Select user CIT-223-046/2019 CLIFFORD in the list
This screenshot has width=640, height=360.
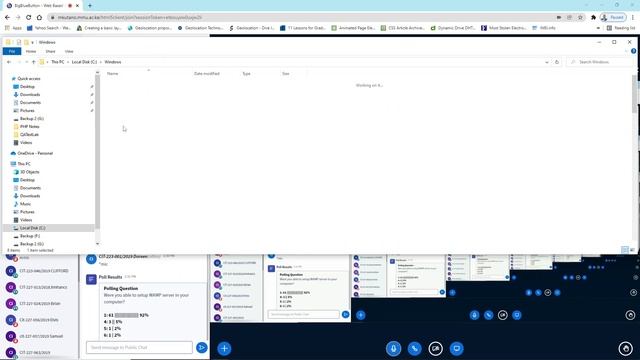[x=40, y=271]
